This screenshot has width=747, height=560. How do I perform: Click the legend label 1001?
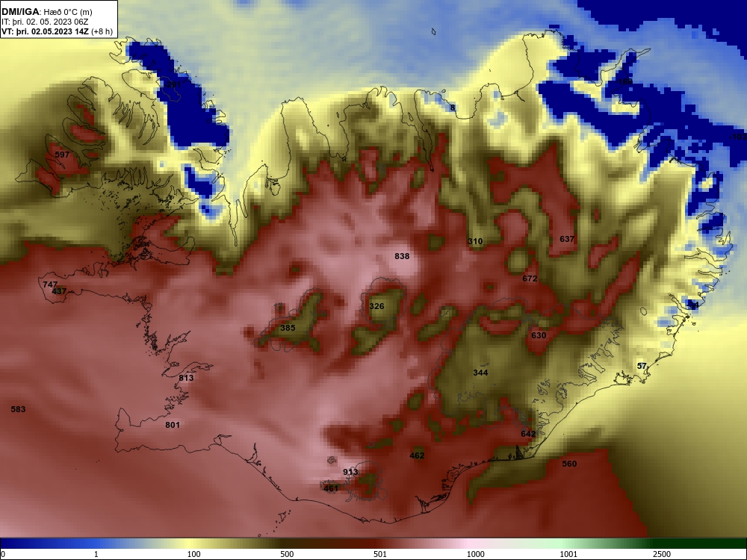click(x=568, y=554)
